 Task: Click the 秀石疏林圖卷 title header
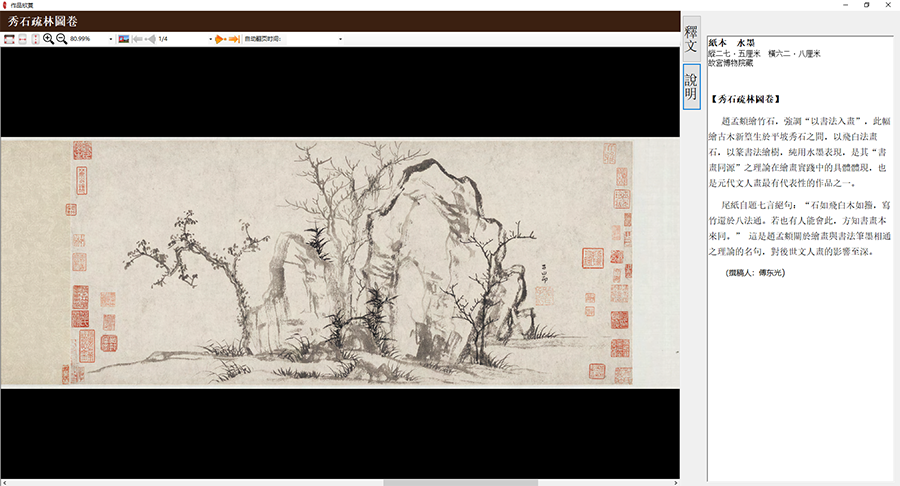[42, 21]
